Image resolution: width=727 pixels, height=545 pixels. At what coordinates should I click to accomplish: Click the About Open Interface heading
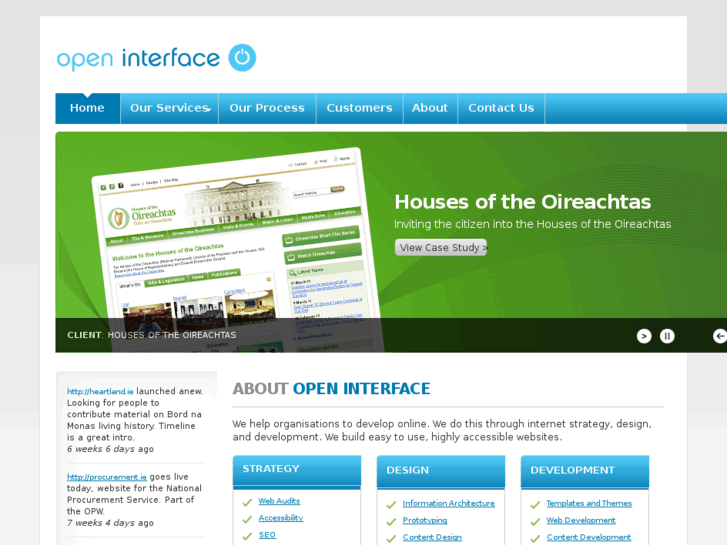point(332,389)
